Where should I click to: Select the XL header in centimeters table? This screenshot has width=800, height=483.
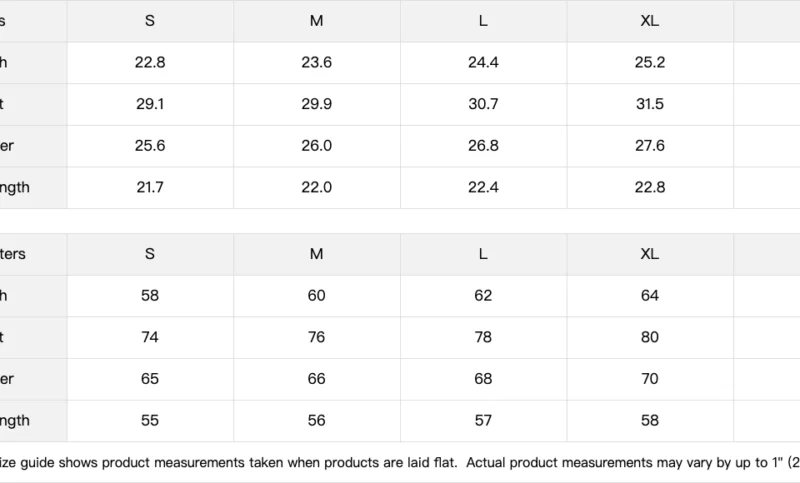(649, 254)
